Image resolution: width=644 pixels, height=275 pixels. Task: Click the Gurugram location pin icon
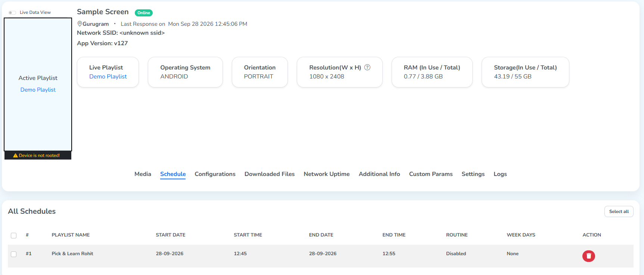pyautogui.click(x=80, y=24)
